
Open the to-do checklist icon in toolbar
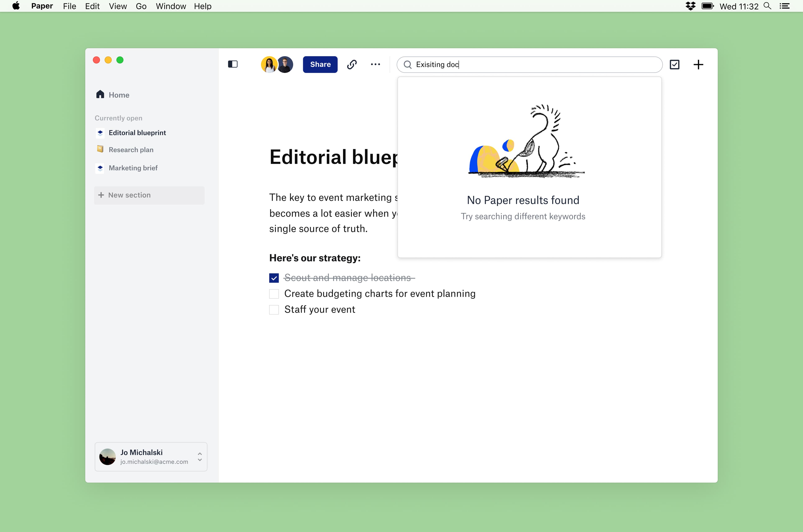(x=674, y=64)
